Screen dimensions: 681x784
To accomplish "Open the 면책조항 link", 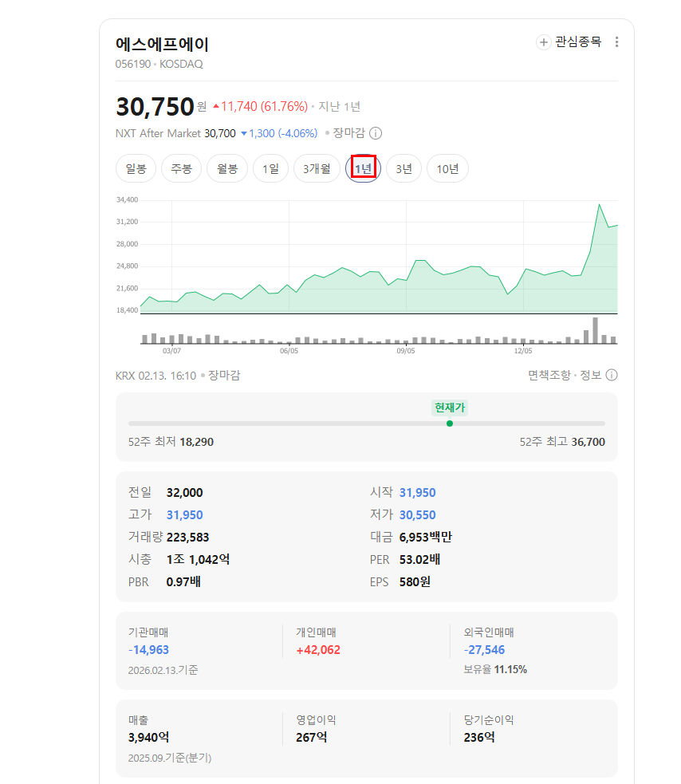I will (549, 375).
